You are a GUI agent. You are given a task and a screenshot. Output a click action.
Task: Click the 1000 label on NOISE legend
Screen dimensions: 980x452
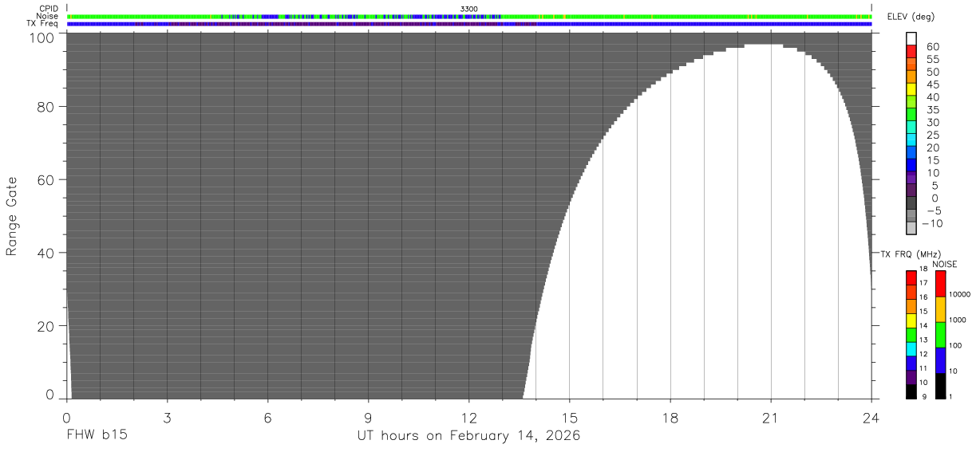(958, 320)
